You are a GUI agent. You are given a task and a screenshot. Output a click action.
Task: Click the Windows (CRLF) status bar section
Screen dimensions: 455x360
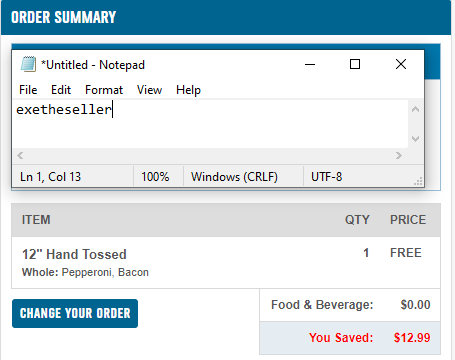[x=234, y=177]
